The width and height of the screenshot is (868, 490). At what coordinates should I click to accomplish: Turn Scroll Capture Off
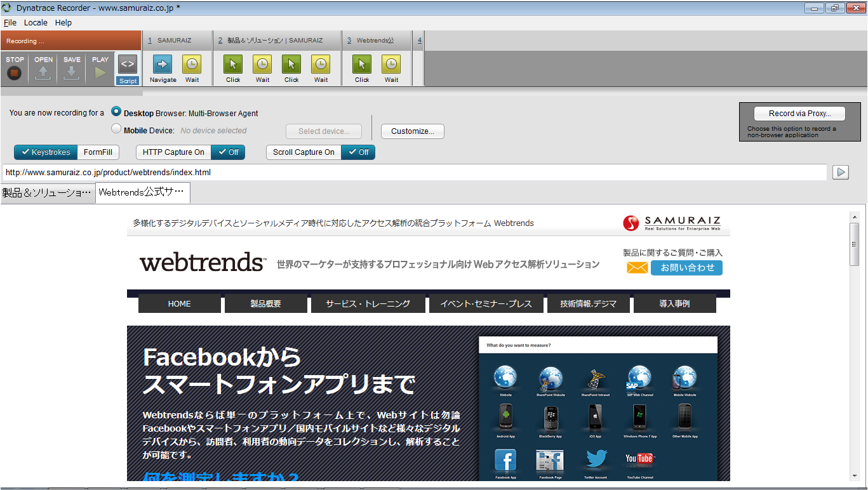pyautogui.click(x=358, y=152)
